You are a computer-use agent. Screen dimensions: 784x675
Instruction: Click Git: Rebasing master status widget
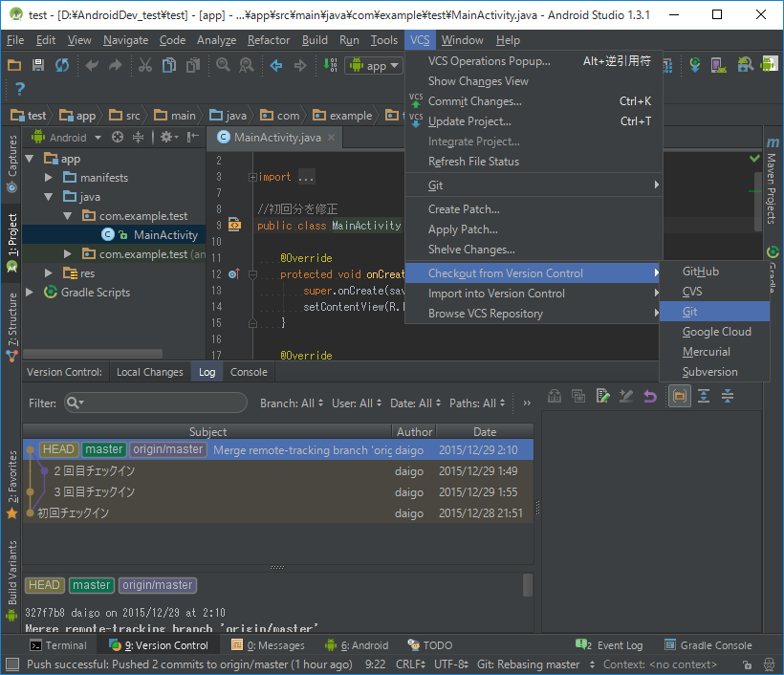coord(535,664)
